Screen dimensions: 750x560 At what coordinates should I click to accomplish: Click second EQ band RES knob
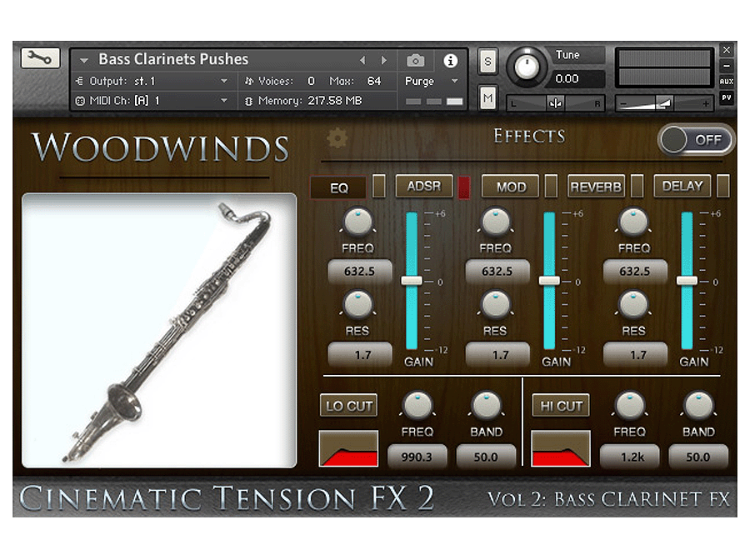click(x=495, y=305)
